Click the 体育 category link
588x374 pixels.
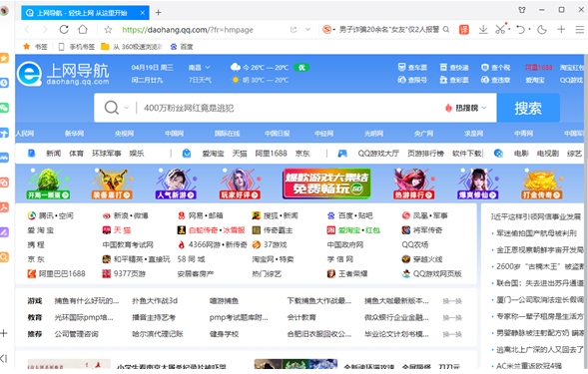76,154
